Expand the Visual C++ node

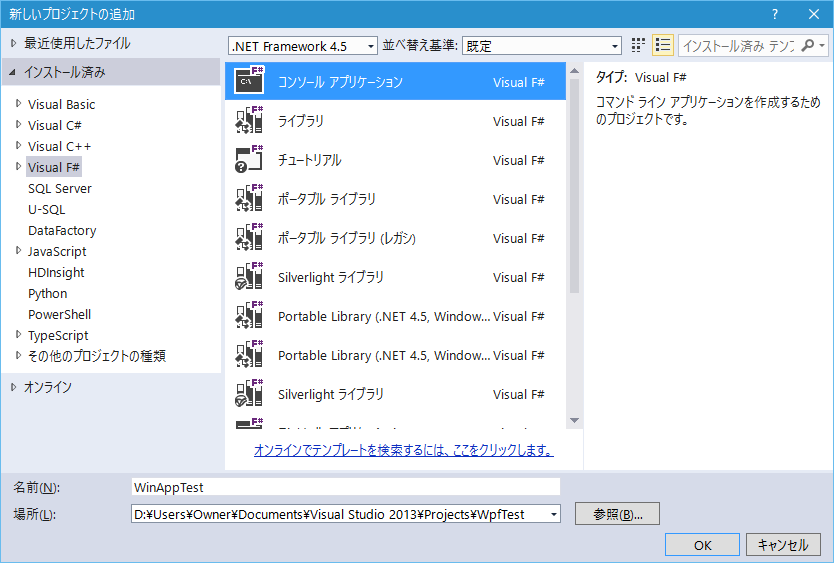[x=19, y=145]
